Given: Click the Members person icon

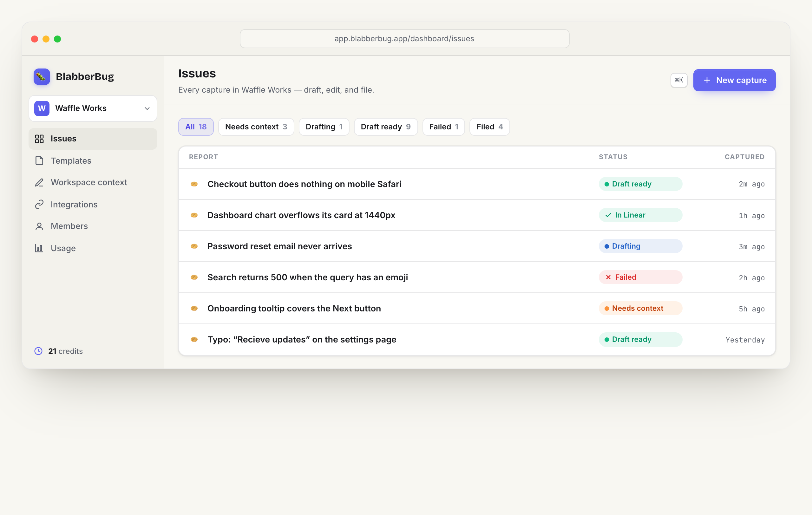Looking at the screenshot, I should click(39, 226).
